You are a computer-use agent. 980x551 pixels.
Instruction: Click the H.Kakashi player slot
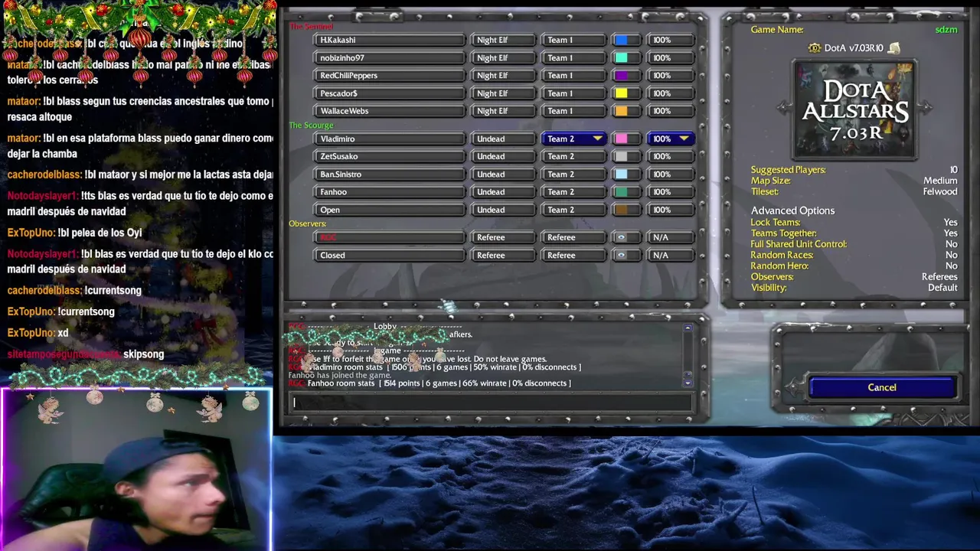click(389, 40)
